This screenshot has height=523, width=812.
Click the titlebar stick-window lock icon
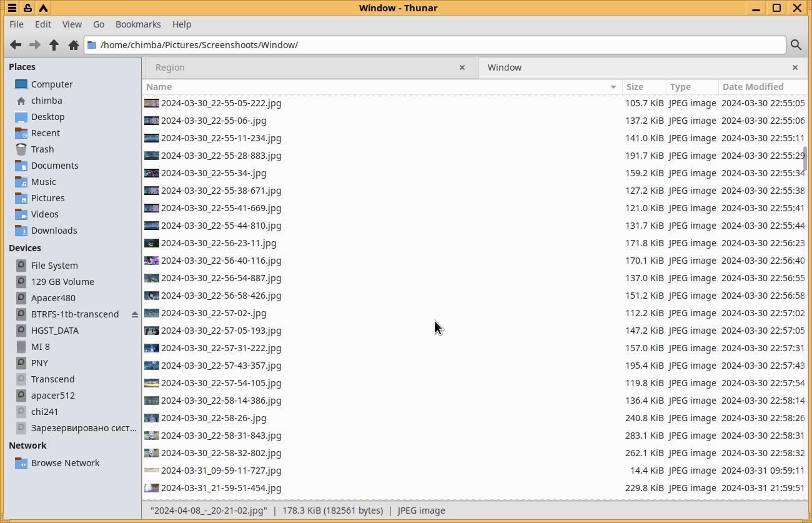click(x=27, y=8)
